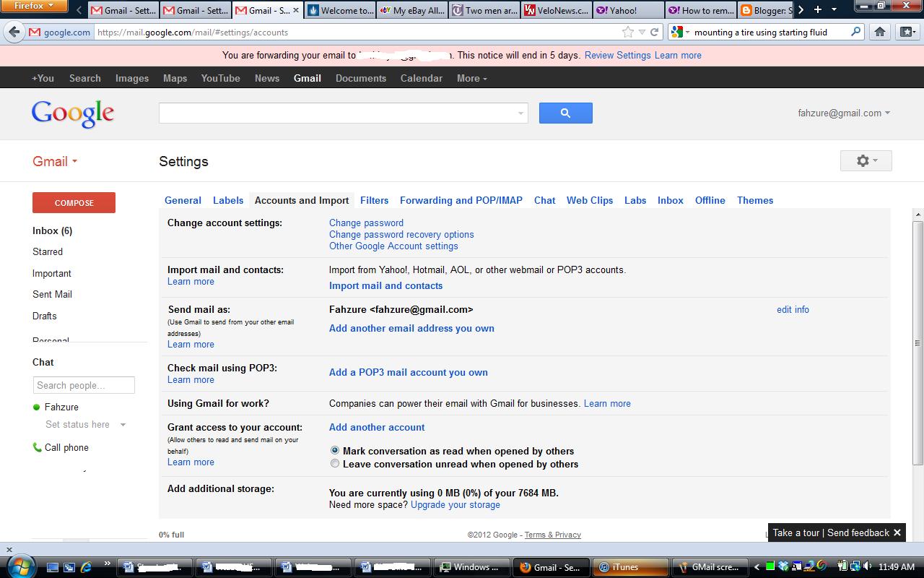924x578 pixels.
Task: Switch to the Themes tab
Action: [755, 200]
